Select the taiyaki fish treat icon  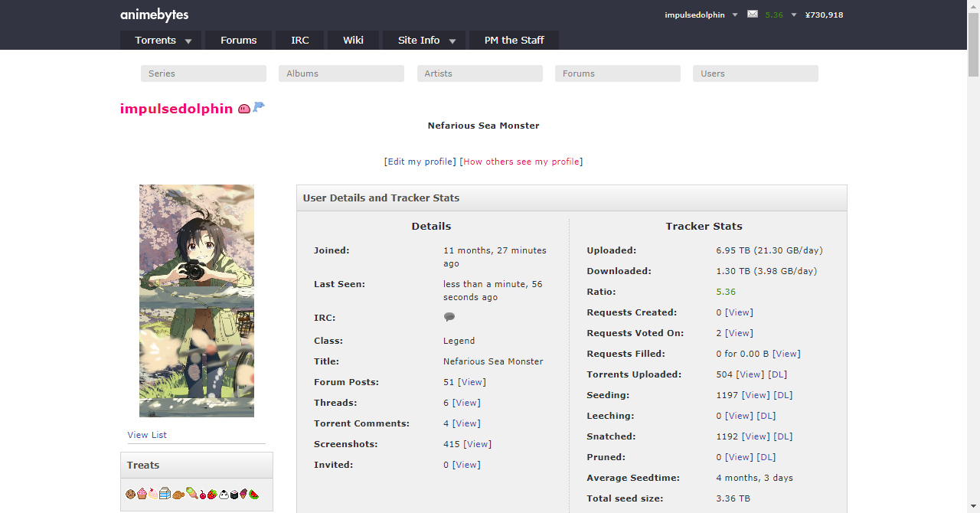pyautogui.click(x=178, y=495)
